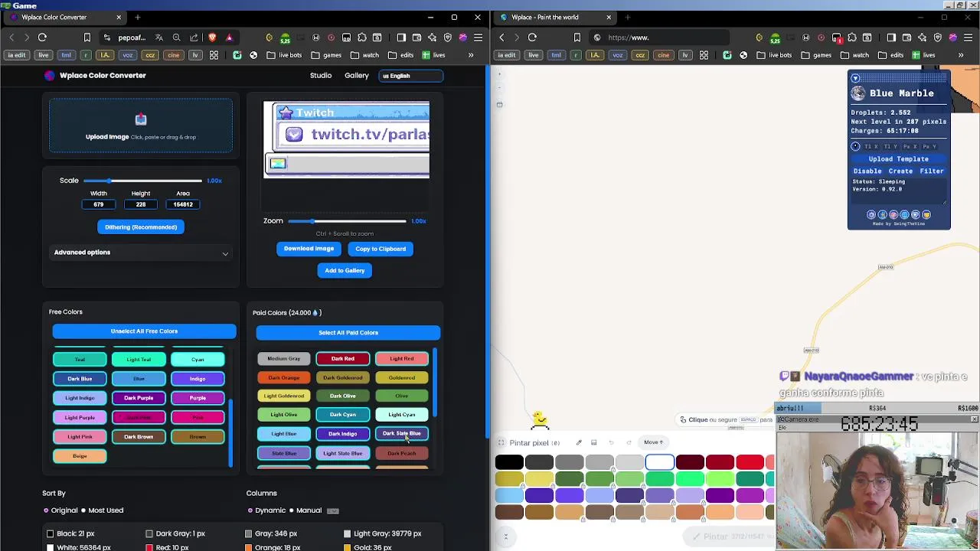Toggle the Indigo free color
Screen dimensions: 980x551
coord(198,379)
